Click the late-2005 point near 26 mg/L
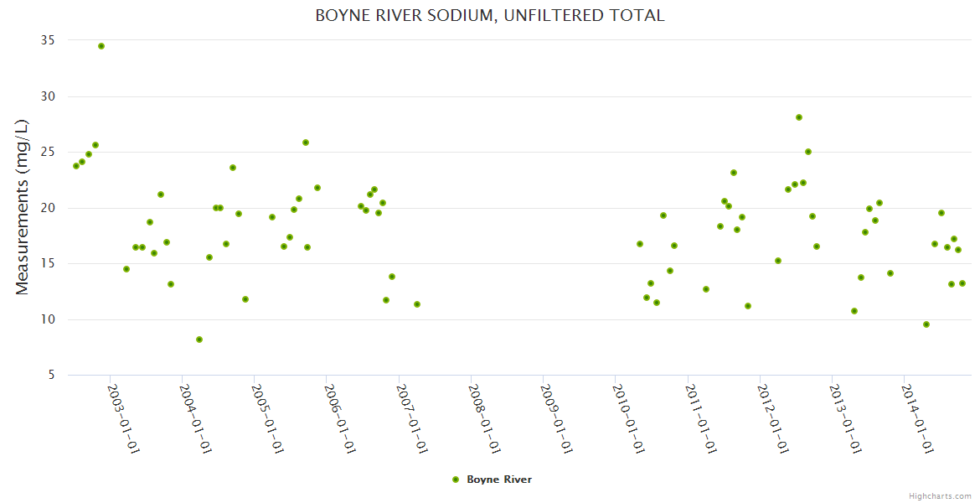Viewport: 980px width, 503px height. (x=306, y=143)
